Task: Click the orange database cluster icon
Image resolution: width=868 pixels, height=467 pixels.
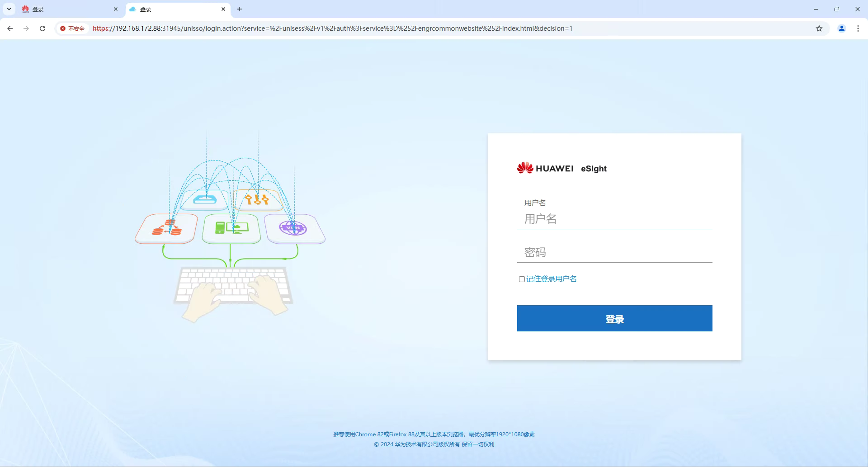Action: (x=166, y=228)
